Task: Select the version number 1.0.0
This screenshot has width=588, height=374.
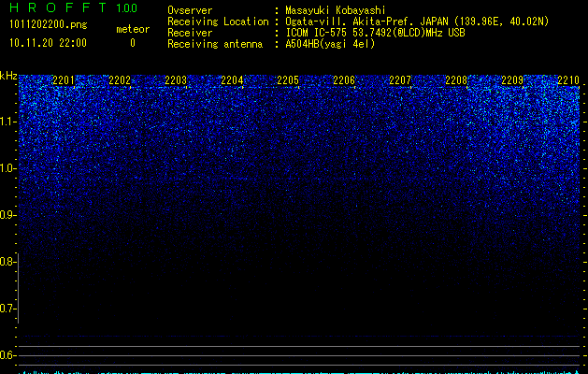Action: pos(127,7)
